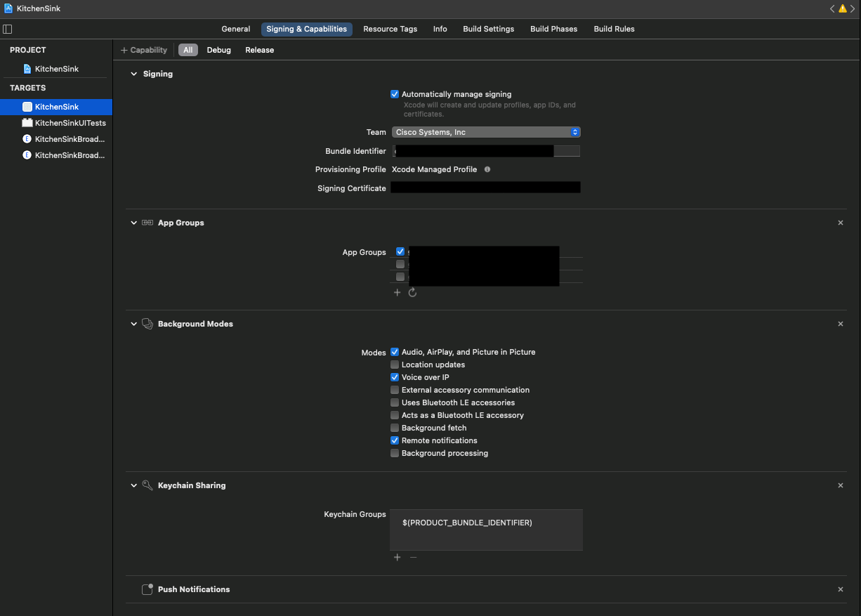The width and height of the screenshot is (861, 616).
Task: Select the Release configuration filter
Action: pos(260,50)
